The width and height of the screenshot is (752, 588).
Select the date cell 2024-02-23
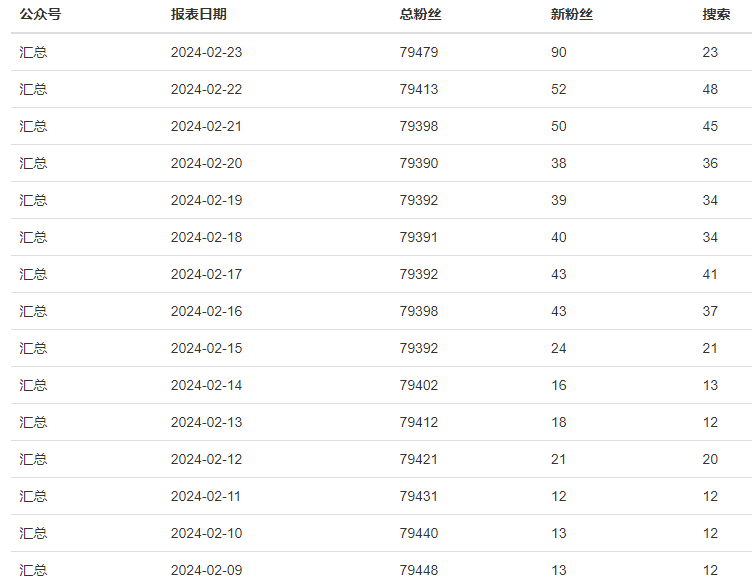click(206, 52)
